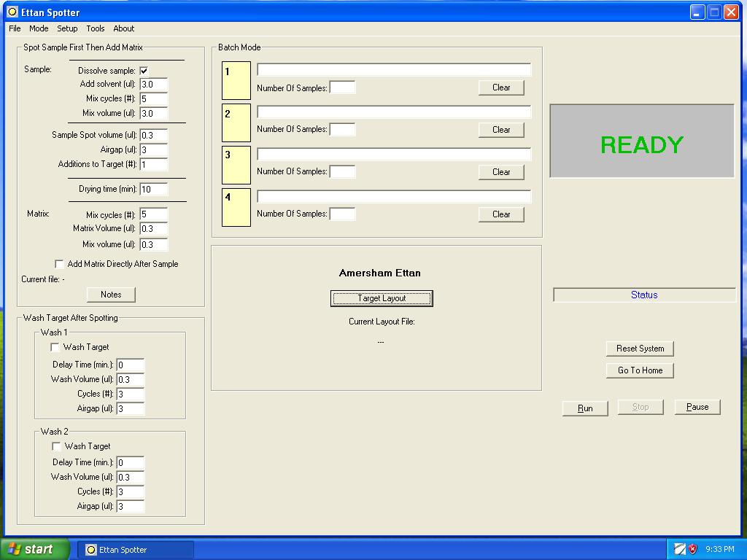Click Reset System
This screenshot has width=747, height=560.
point(640,348)
